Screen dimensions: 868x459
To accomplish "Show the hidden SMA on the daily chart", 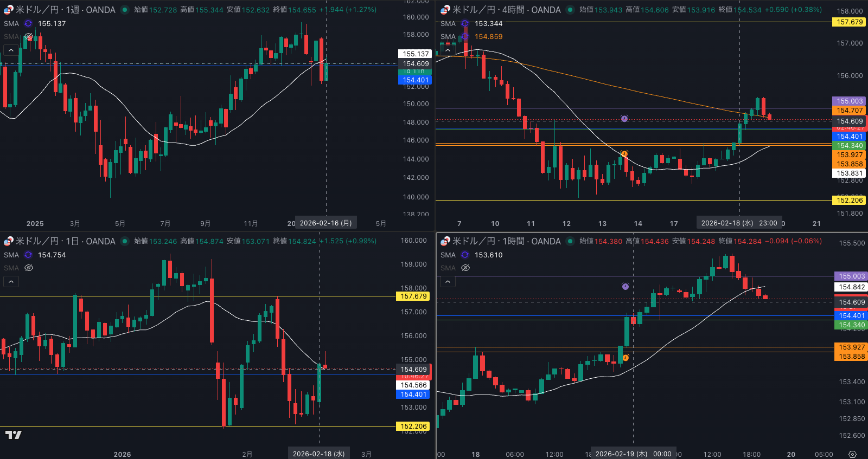I will tap(29, 268).
